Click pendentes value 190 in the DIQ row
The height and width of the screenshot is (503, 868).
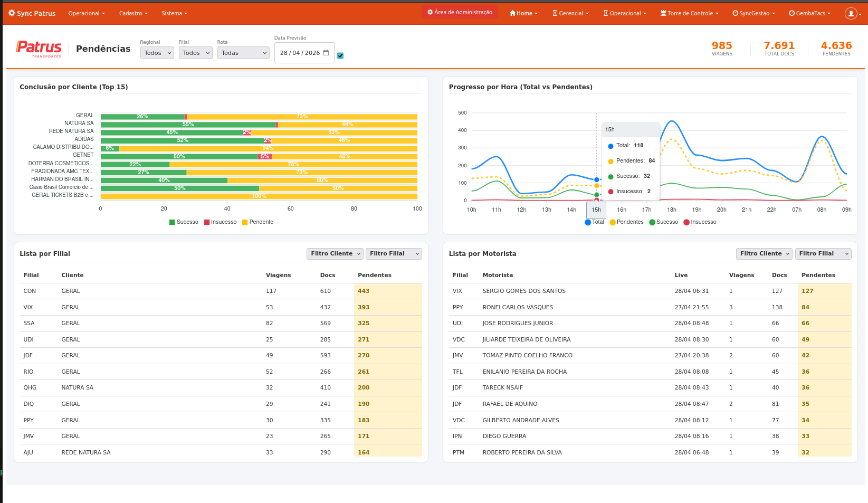tap(364, 404)
